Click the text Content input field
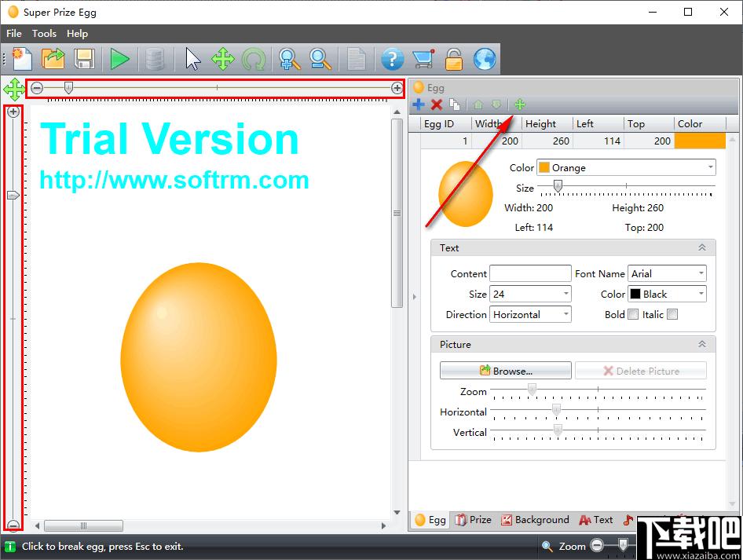The image size is (743, 560). tap(530, 274)
